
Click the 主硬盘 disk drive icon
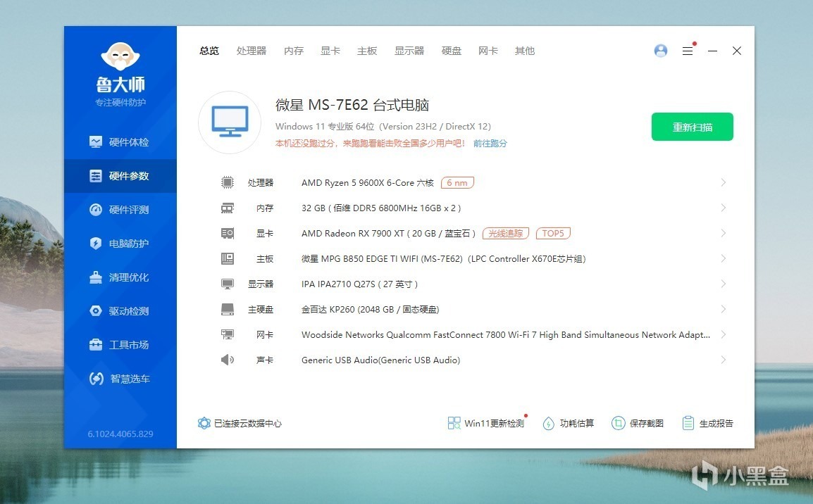coord(227,309)
